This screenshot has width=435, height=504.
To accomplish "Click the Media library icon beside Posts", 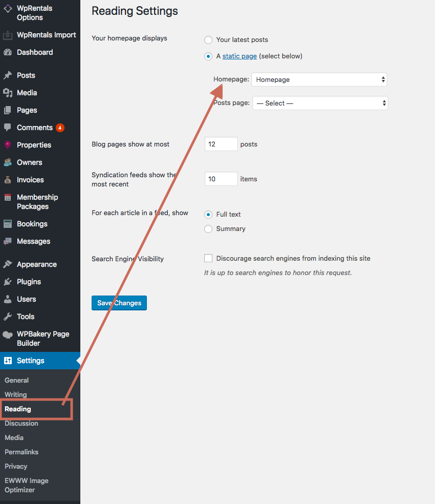I will tap(8, 93).
